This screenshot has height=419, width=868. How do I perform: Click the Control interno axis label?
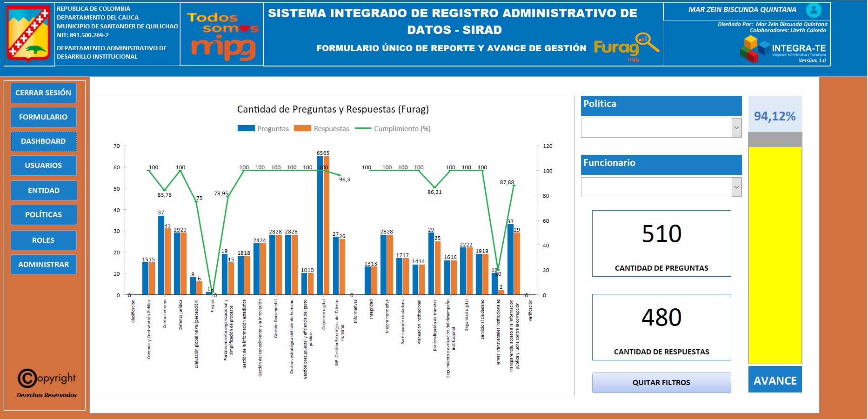pyautogui.click(x=165, y=314)
